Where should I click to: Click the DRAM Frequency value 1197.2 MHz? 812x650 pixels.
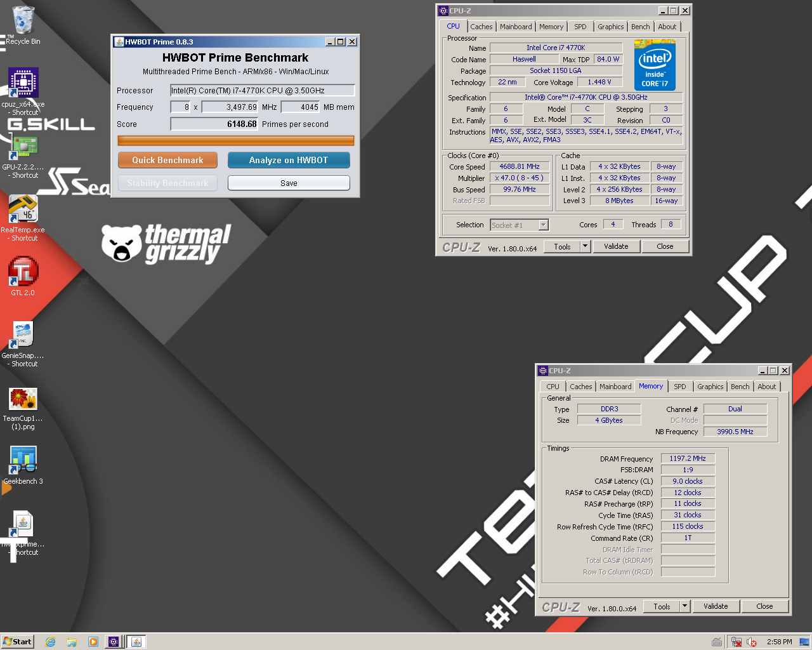688,458
